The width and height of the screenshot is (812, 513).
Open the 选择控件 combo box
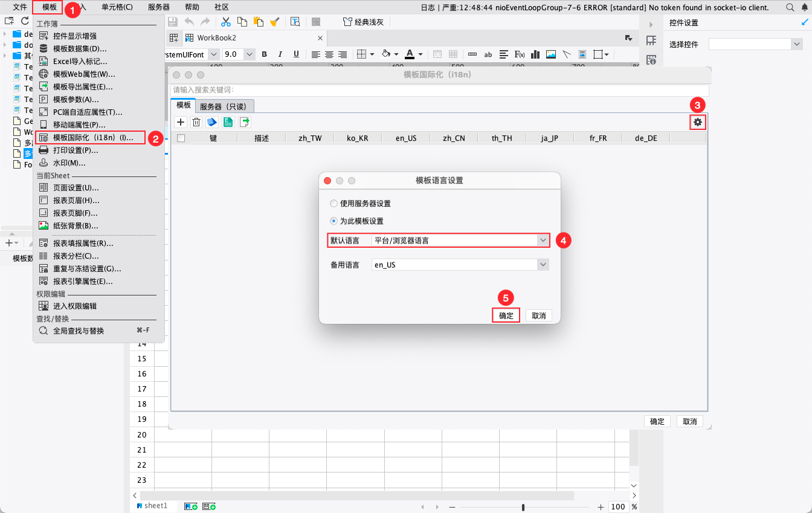pos(755,44)
